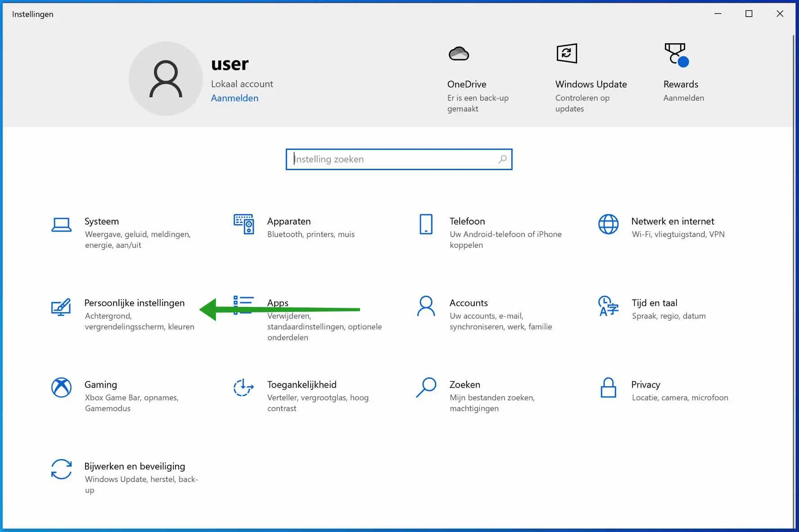Select the Telefoon category title

(467, 221)
